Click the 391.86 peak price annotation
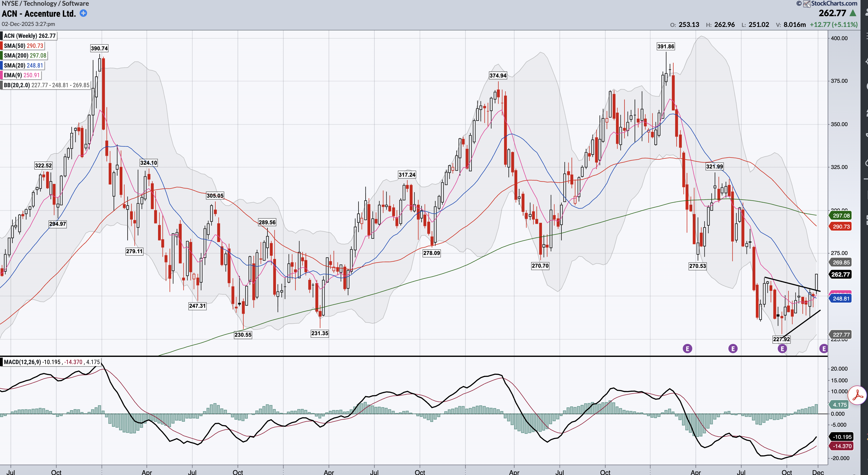Viewport: 868px width, 475px height. point(666,47)
